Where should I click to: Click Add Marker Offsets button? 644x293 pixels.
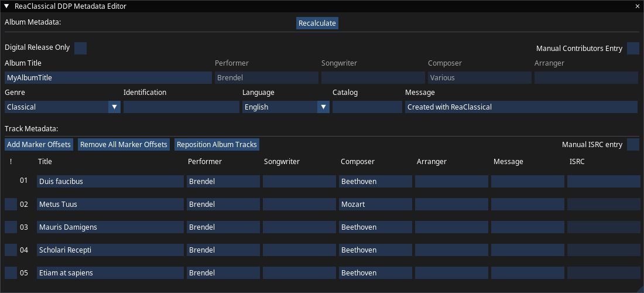pyautogui.click(x=39, y=144)
